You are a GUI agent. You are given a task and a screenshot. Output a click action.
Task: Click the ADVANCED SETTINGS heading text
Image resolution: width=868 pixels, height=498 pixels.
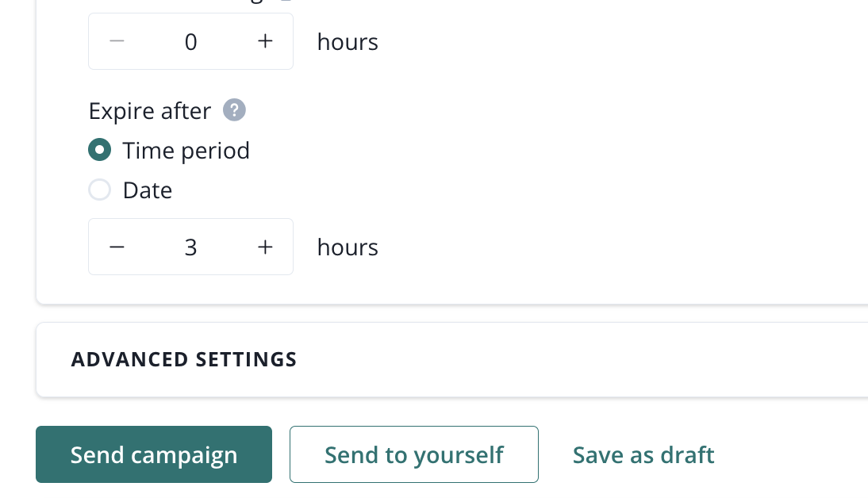[x=184, y=359]
